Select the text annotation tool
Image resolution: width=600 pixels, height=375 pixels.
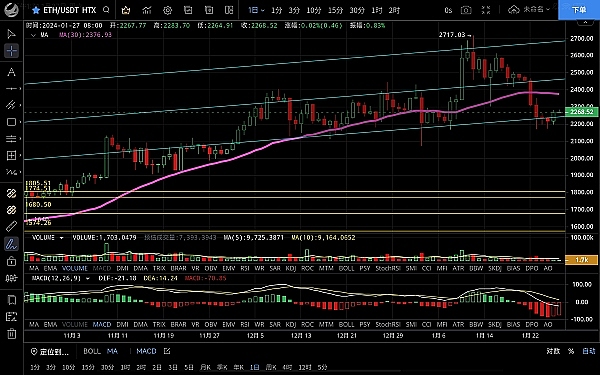click(x=11, y=72)
